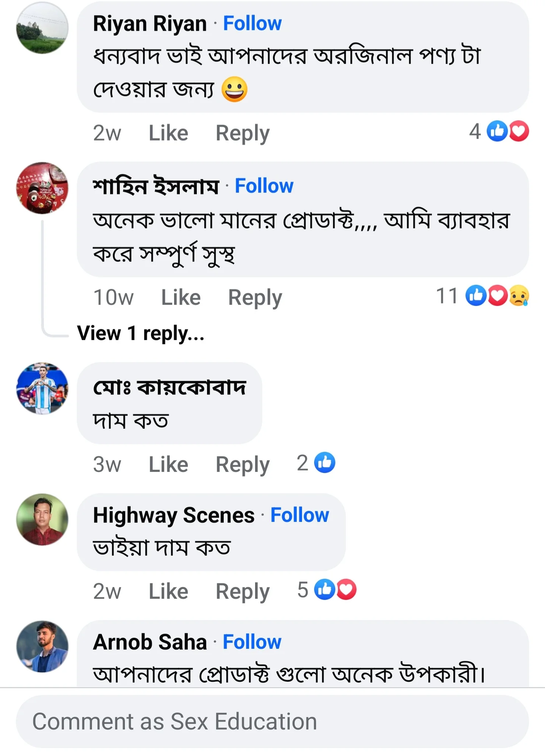Click the heart reaction icon on শাহিন ইসলাম's comment
This screenshot has width=545, height=756.
pos(498,297)
